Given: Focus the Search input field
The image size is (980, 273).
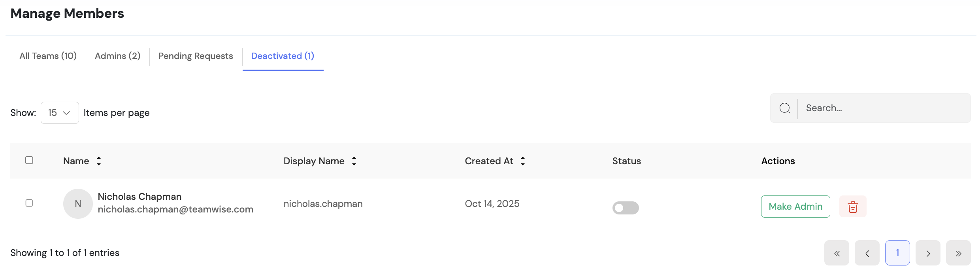Looking at the screenshot, I should [883, 108].
